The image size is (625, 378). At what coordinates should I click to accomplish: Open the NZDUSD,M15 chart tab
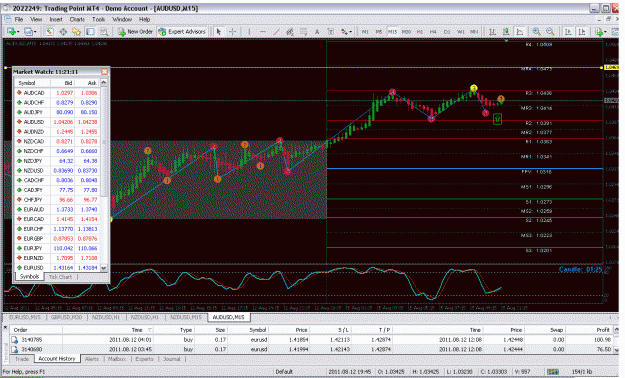point(186,317)
